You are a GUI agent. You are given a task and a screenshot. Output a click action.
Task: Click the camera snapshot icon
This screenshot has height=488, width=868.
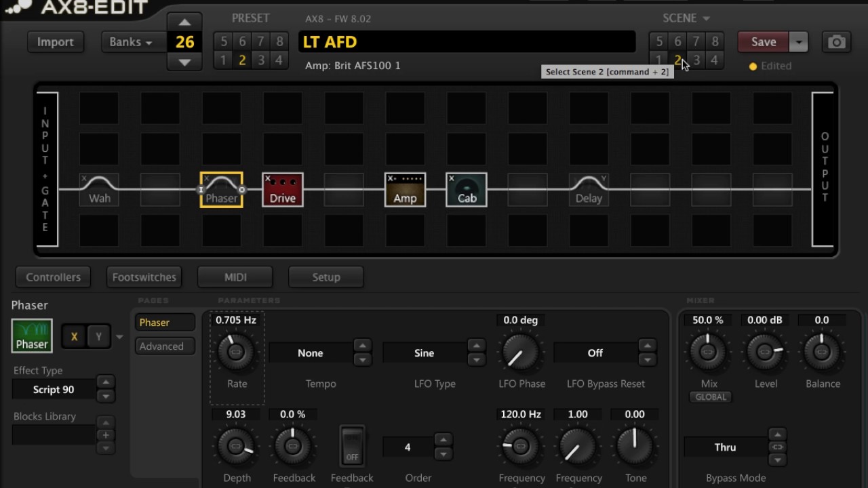tap(836, 42)
